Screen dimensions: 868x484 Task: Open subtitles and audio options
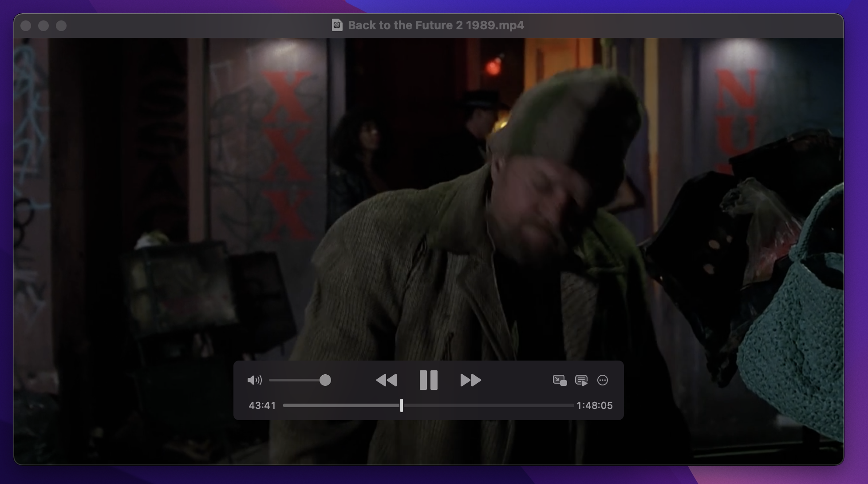[581, 380]
